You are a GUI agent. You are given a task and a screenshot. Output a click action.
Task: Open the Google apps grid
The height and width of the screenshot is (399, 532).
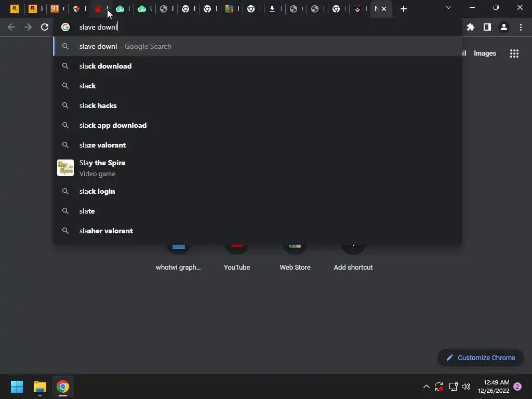514,54
